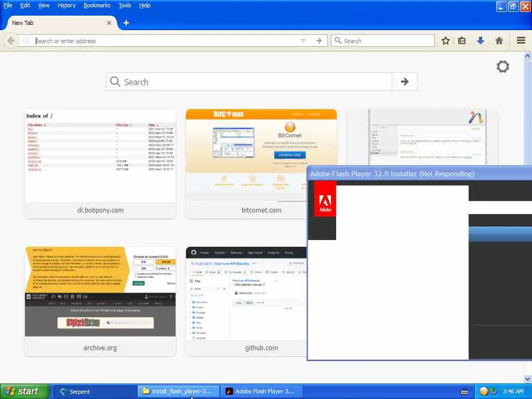Click the keyboard icon in system tray

(x=464, y=392)
